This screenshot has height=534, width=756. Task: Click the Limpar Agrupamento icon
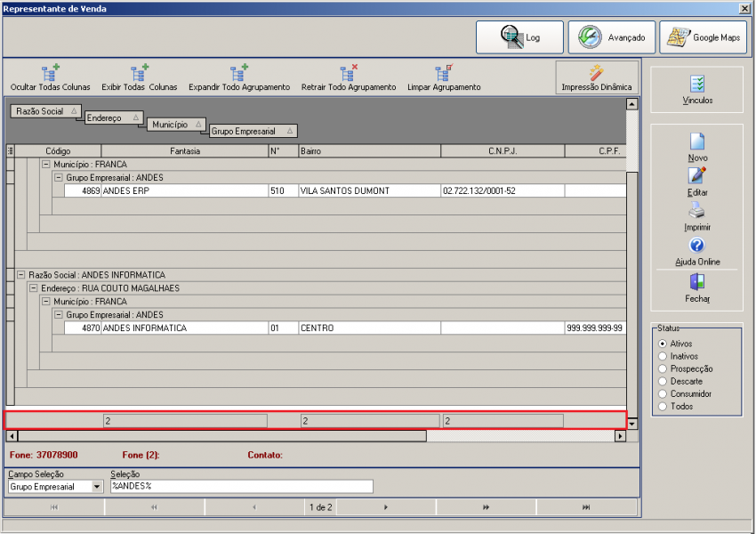[444, 73]
